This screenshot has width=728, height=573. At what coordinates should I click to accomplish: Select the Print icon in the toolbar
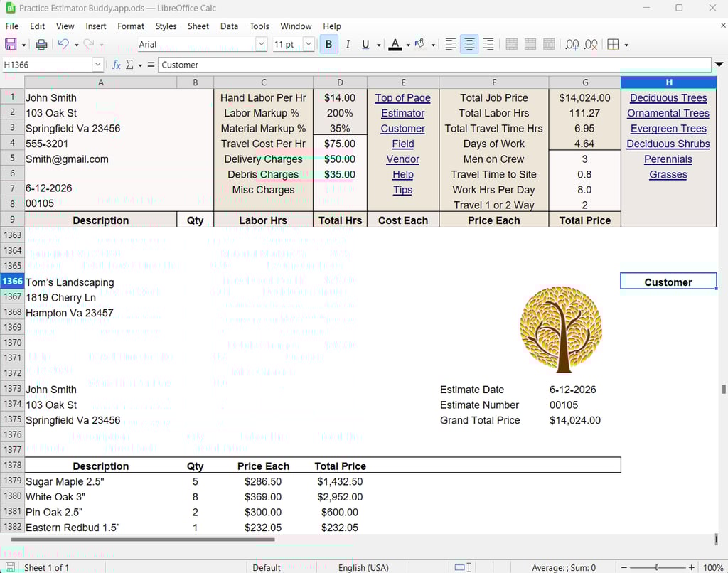[x=41, y=43]
